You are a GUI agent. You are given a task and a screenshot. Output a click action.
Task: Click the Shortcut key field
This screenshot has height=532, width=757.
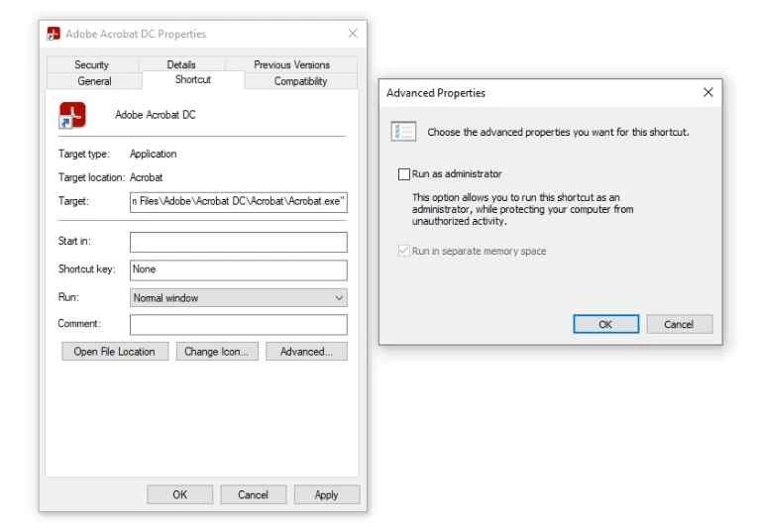(x=239, y=269)
